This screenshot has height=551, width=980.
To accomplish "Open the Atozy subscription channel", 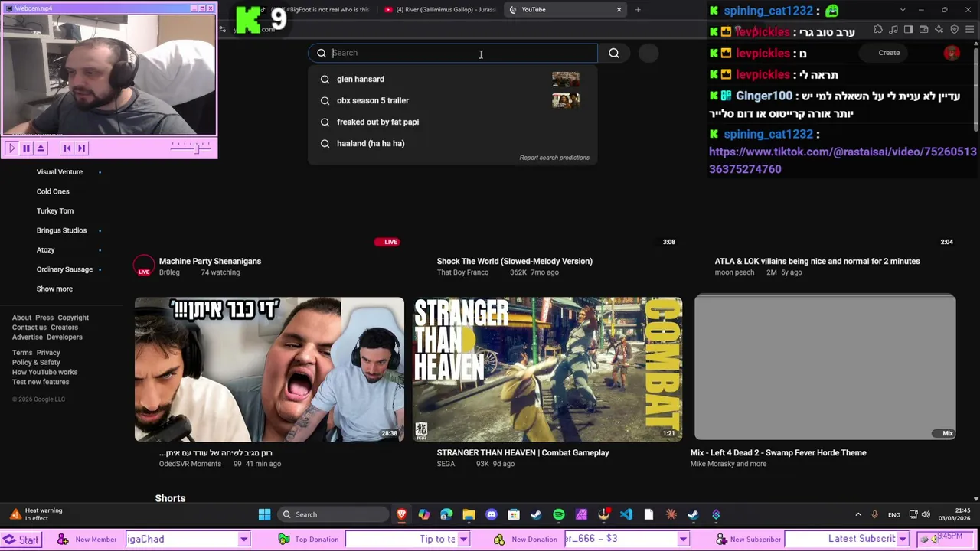I will pyautogui.click(x=46, y=250).
